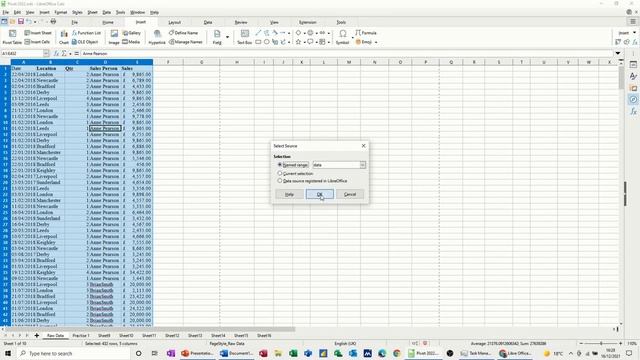The image size is (640, 360).
Task: Print the document from quick toolbar
Action: click(x=53, y=22)
